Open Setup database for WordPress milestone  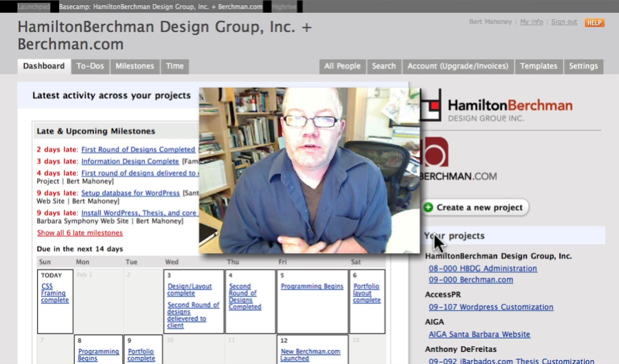point(130,193)
